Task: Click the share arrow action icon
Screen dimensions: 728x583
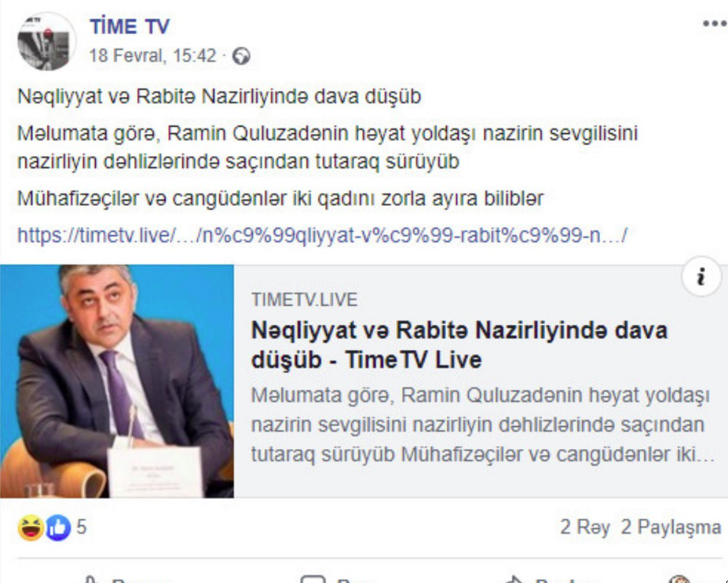Action: pos(513,579)
